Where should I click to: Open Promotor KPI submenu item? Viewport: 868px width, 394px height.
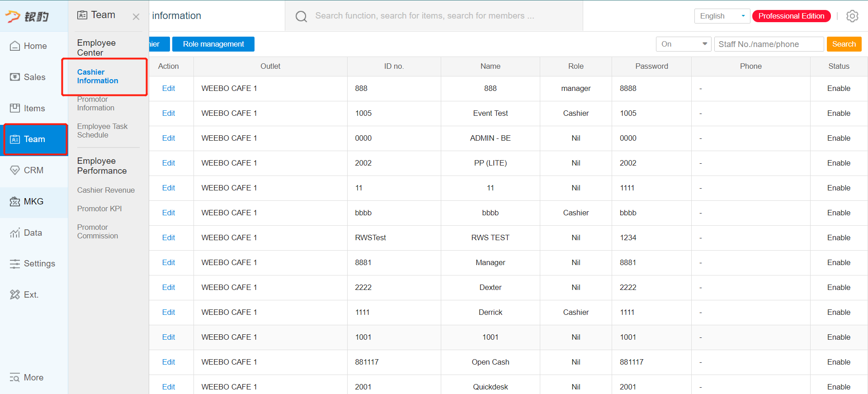[99, 209]
